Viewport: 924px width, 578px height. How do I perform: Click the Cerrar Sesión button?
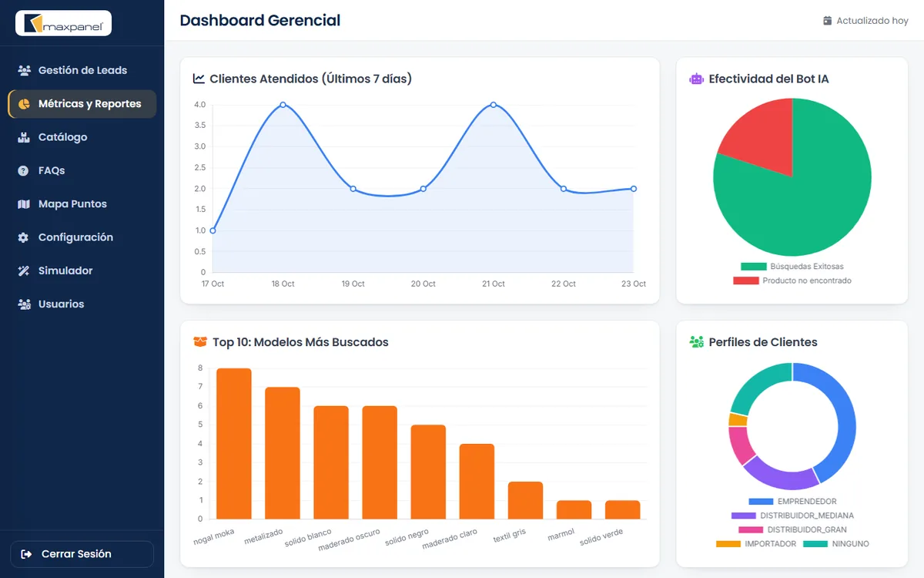82,554
